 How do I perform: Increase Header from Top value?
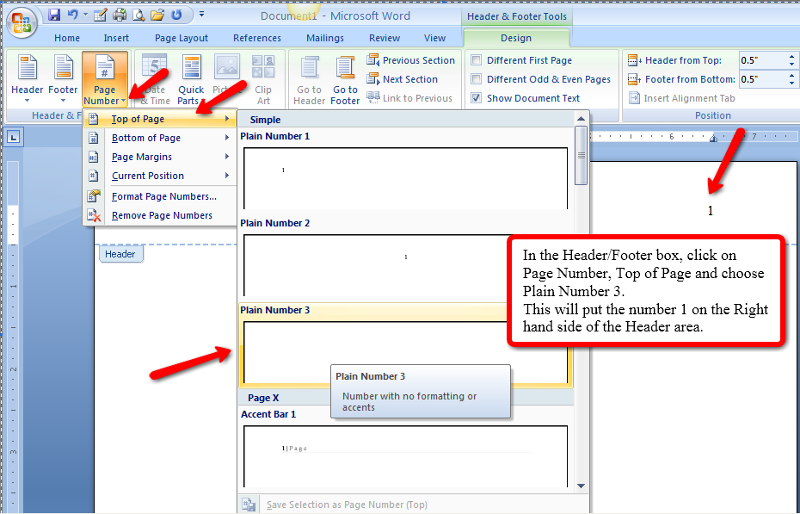pos(792,57)
